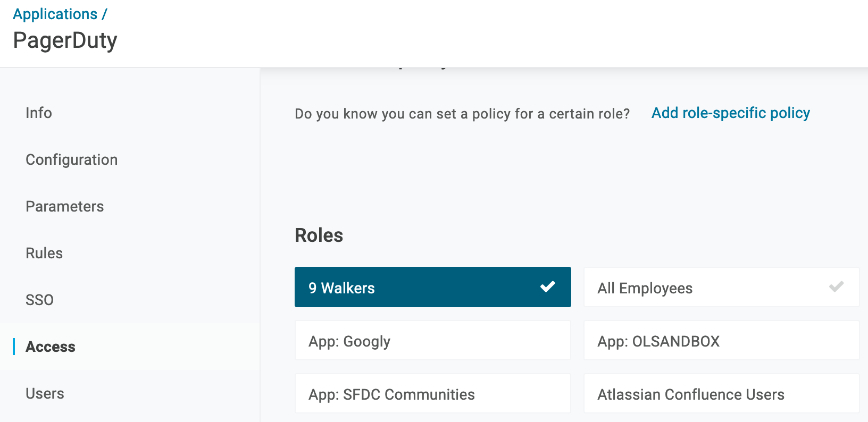Switch to the Parameters section
This screenshot has width=868, height=422.
65,206
